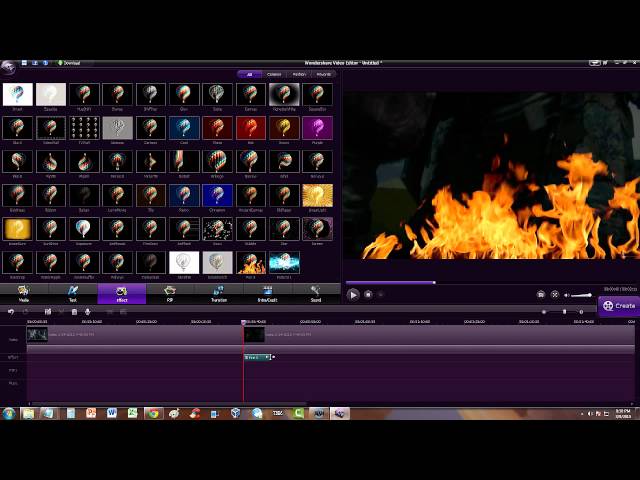Select the solid yellow glow effect thumbnail
This screenshot has width=640, height=480.
tap(18, 229)
